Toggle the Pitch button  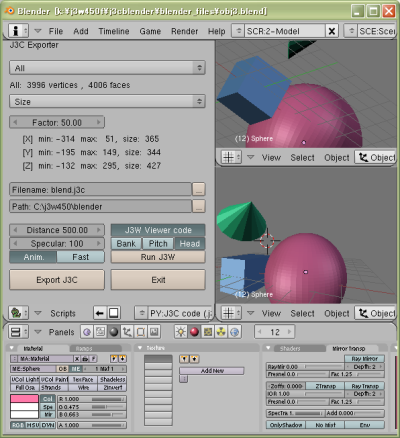(158, 244)
